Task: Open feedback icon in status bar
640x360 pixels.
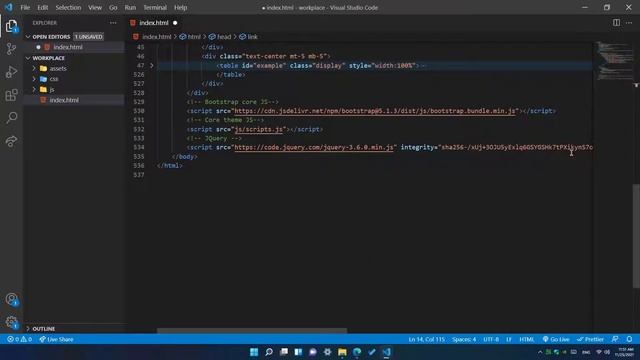Action: coord(615,339)
